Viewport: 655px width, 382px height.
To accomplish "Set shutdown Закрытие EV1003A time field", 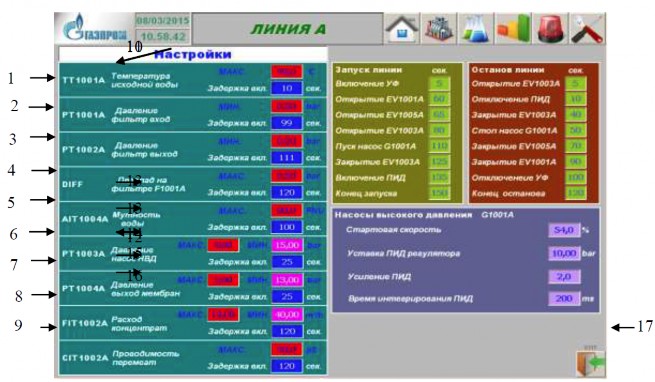I will [x=576, y=115].
